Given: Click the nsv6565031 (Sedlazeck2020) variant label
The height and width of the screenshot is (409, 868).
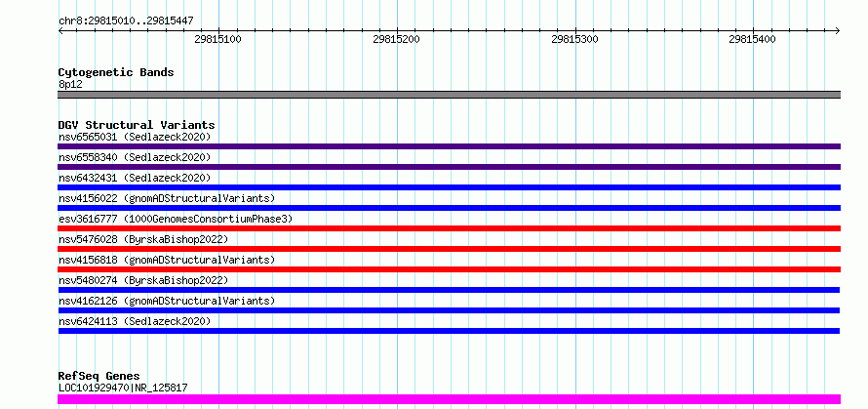Looking at the screenshot, I should 135,137.
